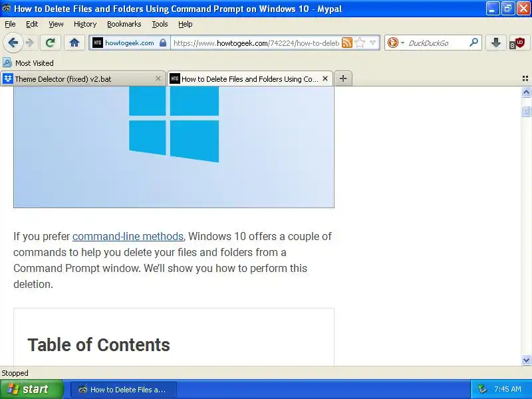
Task: Click the 7:45 AM clock
Action: [x=507, y=389]
